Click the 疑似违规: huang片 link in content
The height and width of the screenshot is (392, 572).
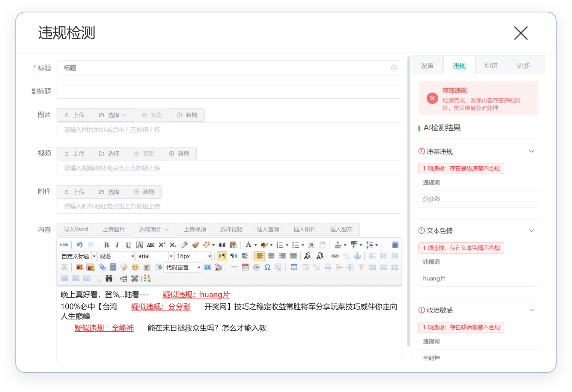(196, 295)
